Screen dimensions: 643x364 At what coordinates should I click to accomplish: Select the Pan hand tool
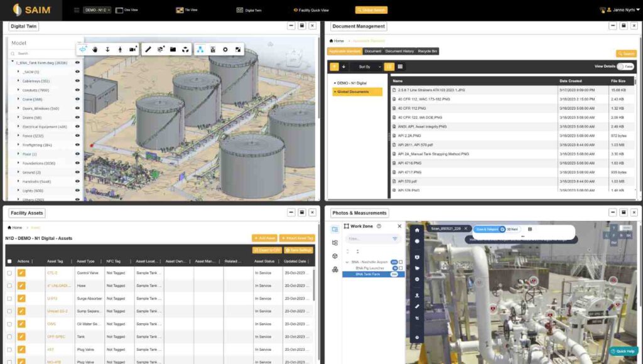(x=95, y=49)
